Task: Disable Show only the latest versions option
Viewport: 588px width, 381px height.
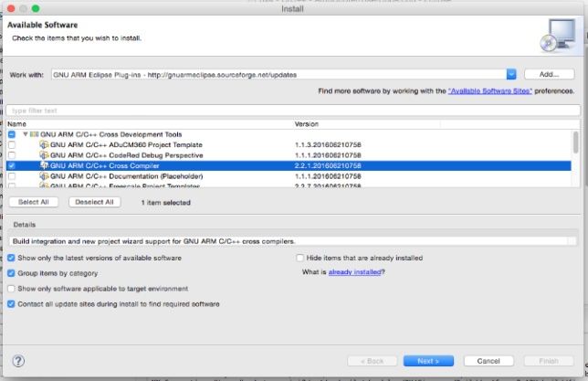Action: pyautogui.click(x=11, y=258)
